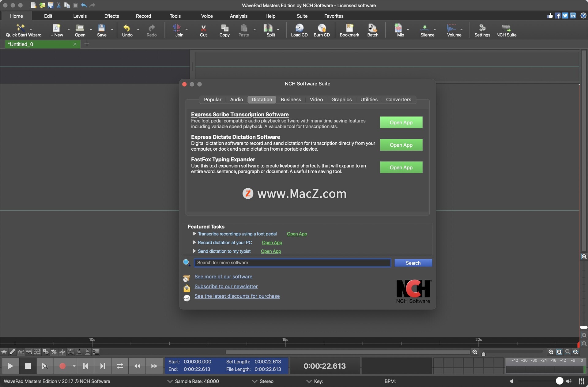Open App for Express Scribe Transcription Software
This screenshot has width=588, height=387.
pyautogui.click(x=401, y=122)
